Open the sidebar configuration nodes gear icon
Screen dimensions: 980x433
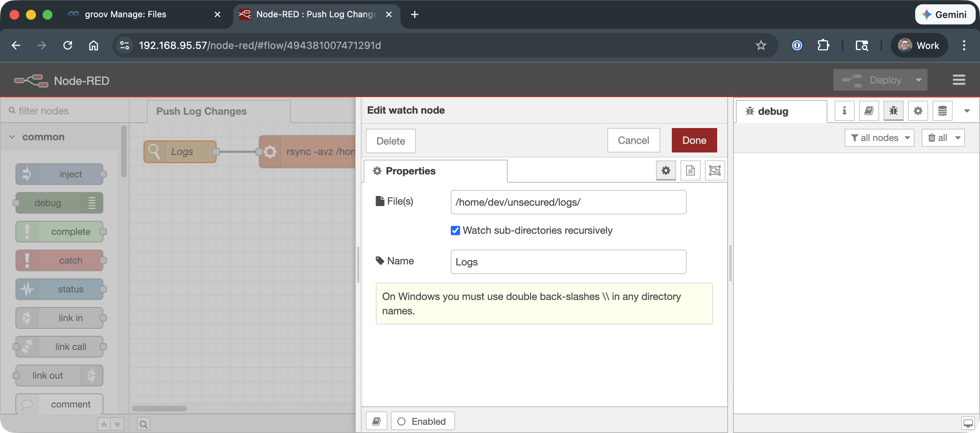[918, 111]
